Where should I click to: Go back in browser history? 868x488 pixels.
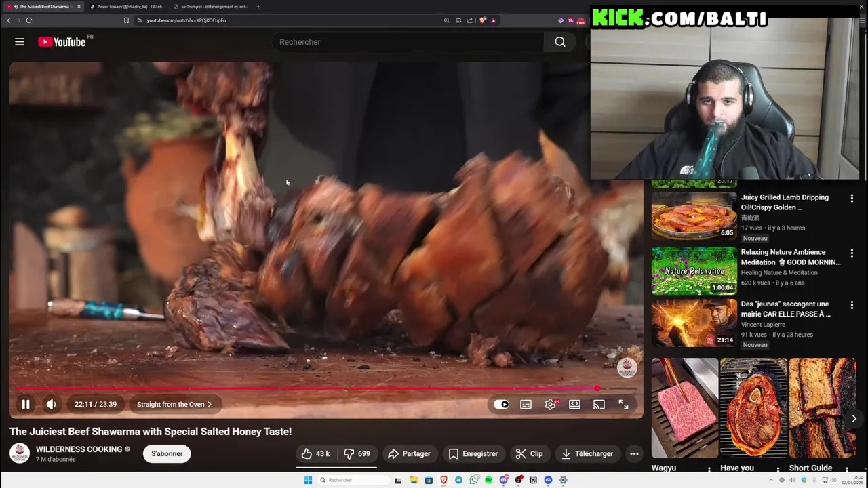[9, 20]
